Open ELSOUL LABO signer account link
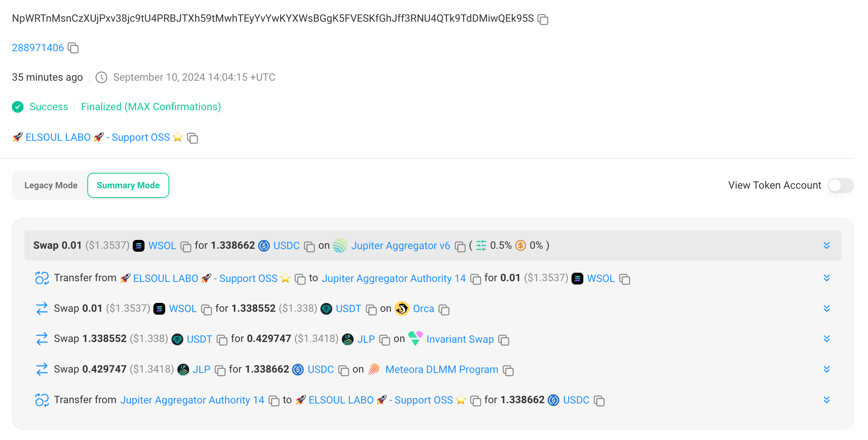Image resolution: width=868 pixels, height=440 pixels. (x=98, y=137)
